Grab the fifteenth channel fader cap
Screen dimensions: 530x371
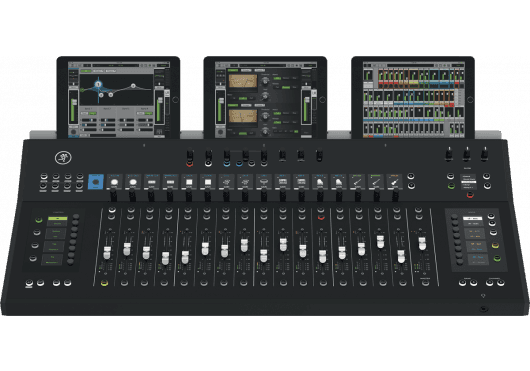click(380, 242)
